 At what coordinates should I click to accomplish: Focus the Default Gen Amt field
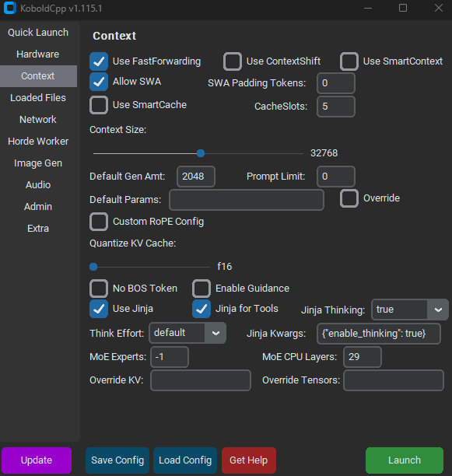pos(196,177)
